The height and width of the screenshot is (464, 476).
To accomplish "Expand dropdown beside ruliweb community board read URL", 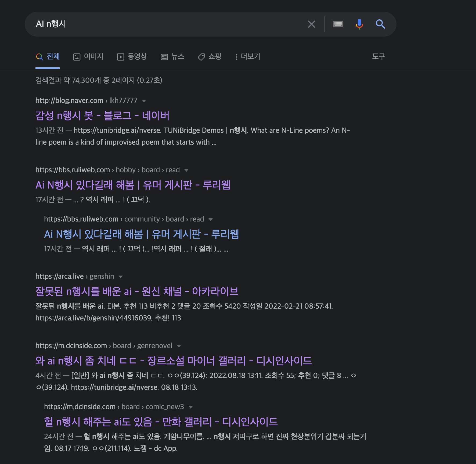I will (211, 219).
